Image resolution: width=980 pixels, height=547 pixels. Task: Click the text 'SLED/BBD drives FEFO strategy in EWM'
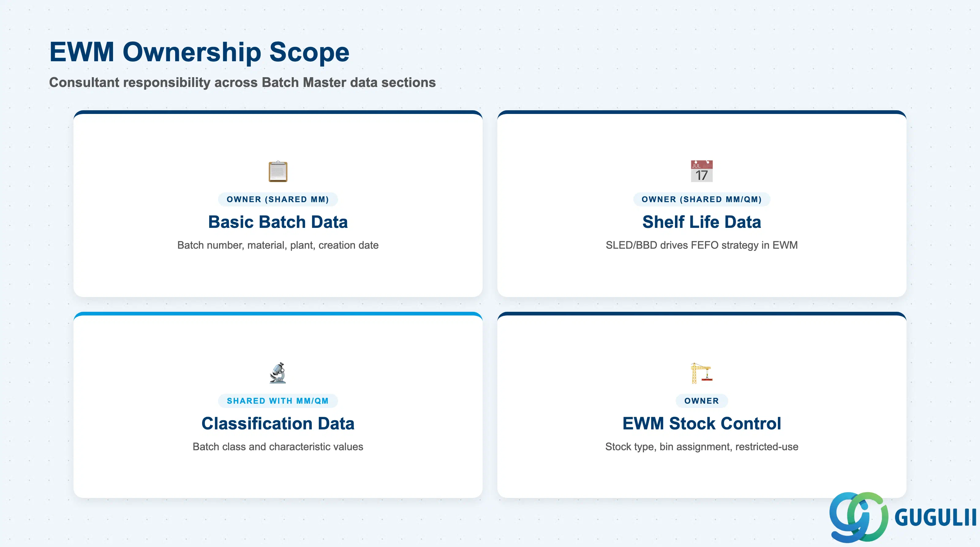[702, 245]
